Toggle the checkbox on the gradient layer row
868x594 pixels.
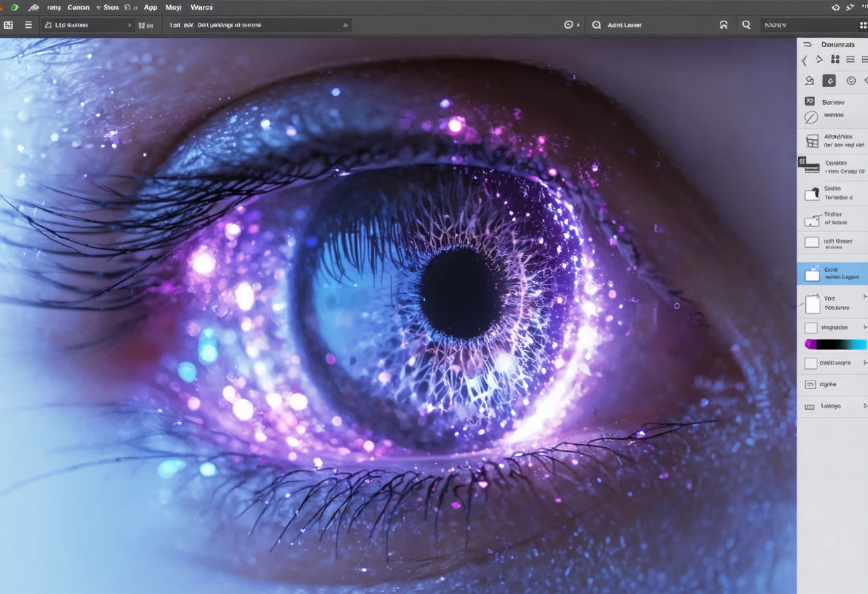pos(811,327)
